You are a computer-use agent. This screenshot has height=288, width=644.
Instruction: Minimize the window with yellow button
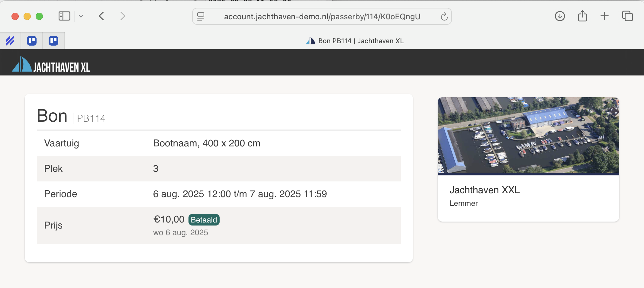[x=27, y=16]
